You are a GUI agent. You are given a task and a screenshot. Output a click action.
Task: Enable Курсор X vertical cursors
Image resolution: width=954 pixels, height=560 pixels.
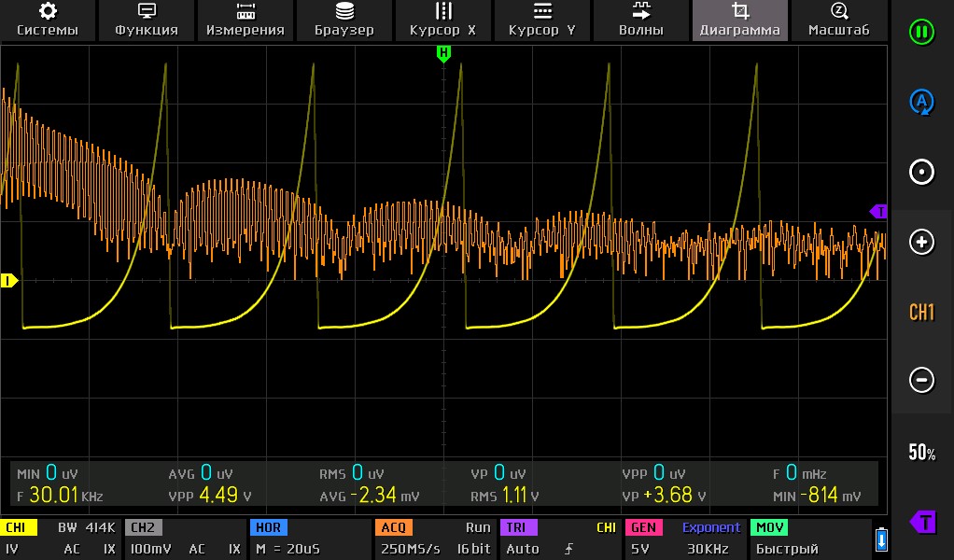(443, 20)
